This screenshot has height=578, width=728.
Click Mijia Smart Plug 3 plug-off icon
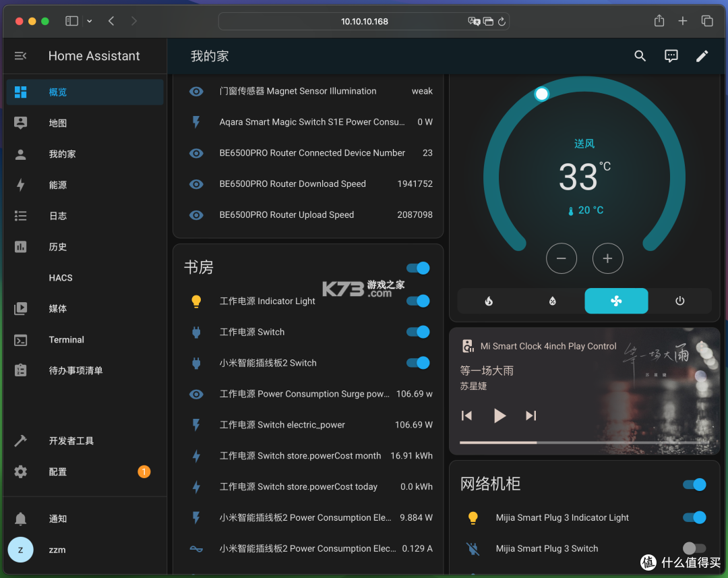[473, 549]
